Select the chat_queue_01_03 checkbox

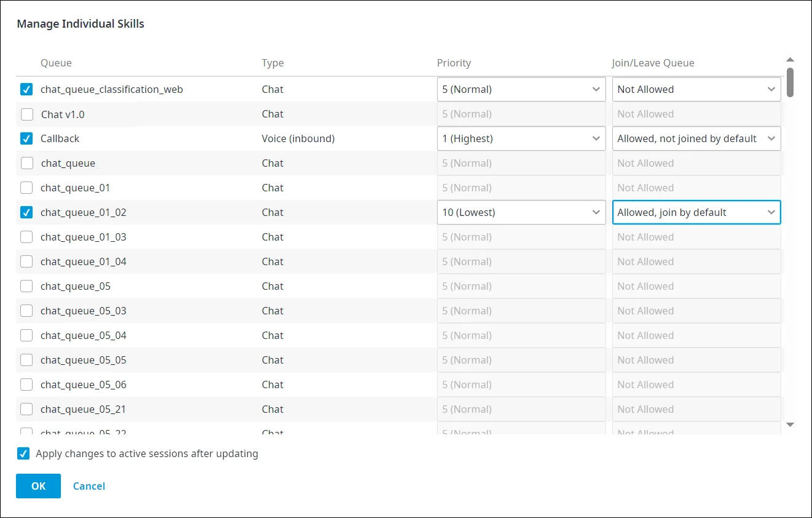pyautogui.click(x=26, y=237)
